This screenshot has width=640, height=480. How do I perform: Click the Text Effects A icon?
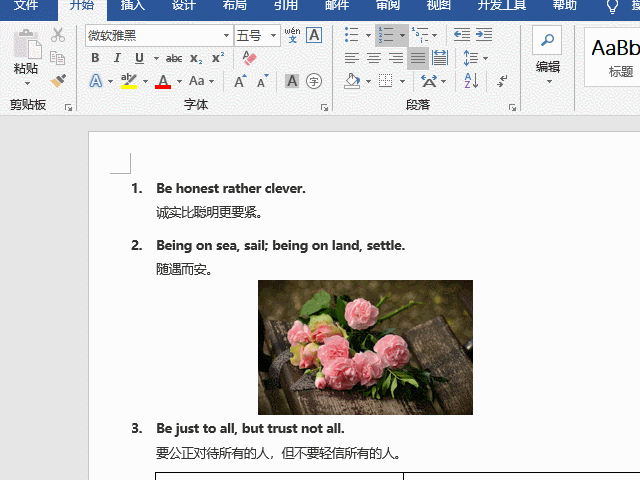point(96,81)
